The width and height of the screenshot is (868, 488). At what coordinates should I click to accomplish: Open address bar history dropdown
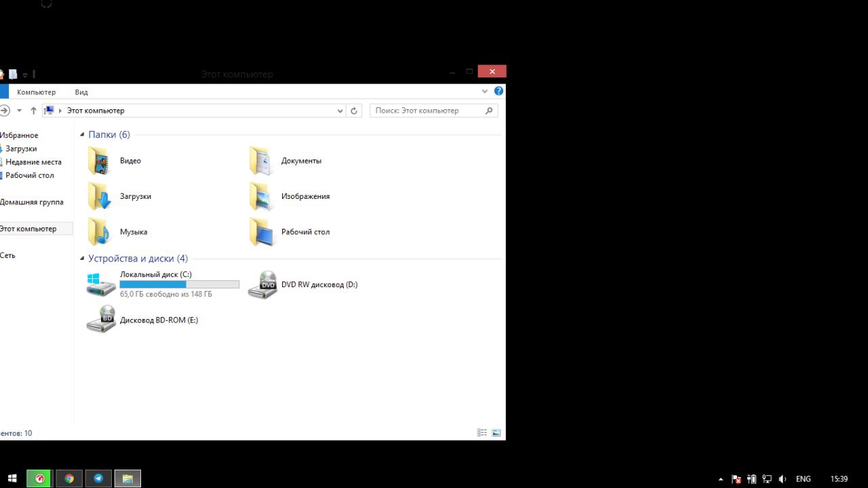pyautogui.click(x=340, y=111)
